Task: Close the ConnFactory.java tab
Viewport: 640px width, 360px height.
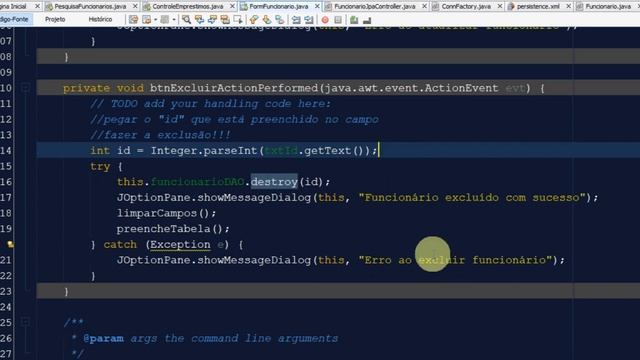Action: tap(500, 6)
